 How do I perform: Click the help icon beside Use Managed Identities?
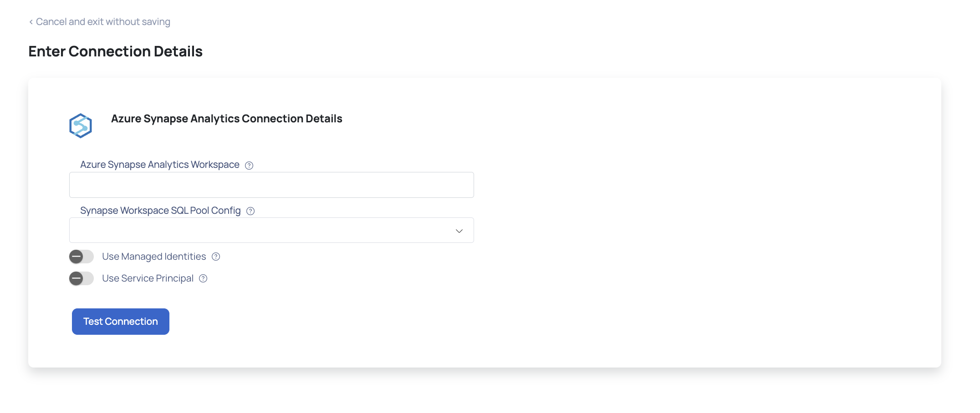pyautogui.click(x=215, y=257)
